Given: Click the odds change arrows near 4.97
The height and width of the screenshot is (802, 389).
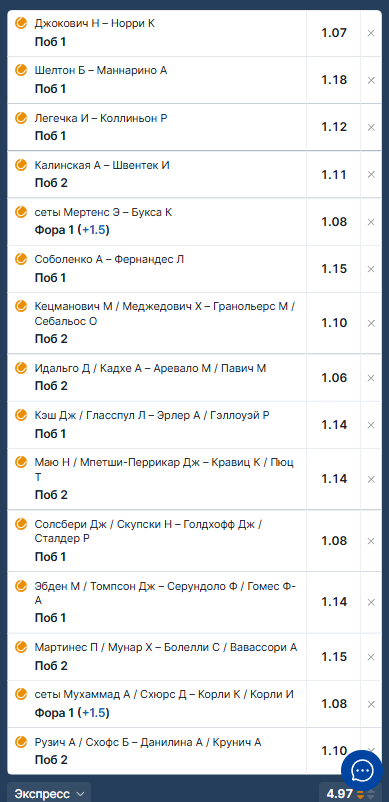Looking at the screenshot, I should pyautogui.click(x=365, y=794).
